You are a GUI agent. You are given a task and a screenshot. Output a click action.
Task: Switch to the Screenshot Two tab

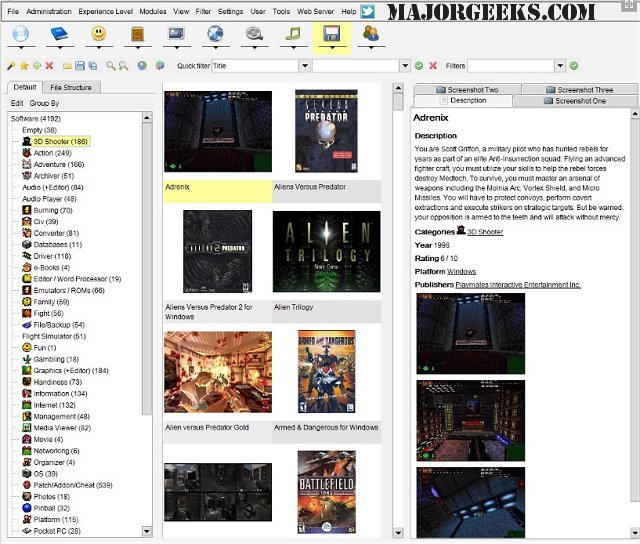pyautogui.click(x=468, y=89)
